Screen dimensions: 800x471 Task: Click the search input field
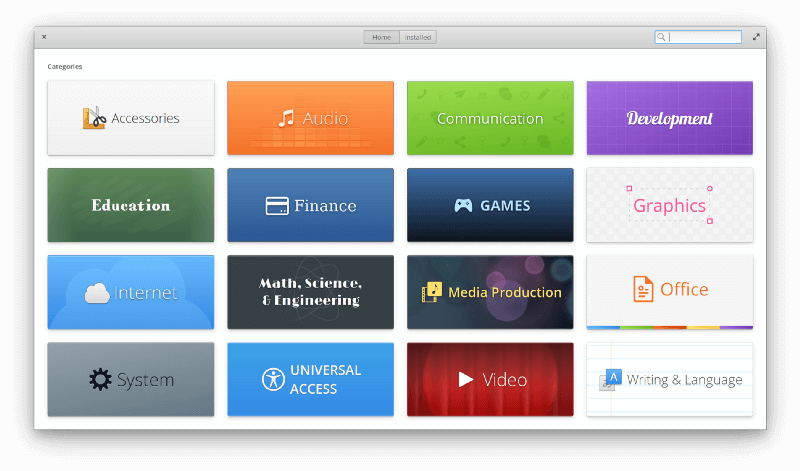click(x=698, y=37)
